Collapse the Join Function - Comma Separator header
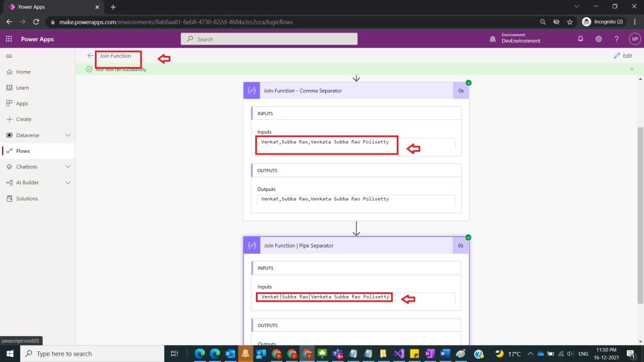644x362 pixels. pos(348,90)
